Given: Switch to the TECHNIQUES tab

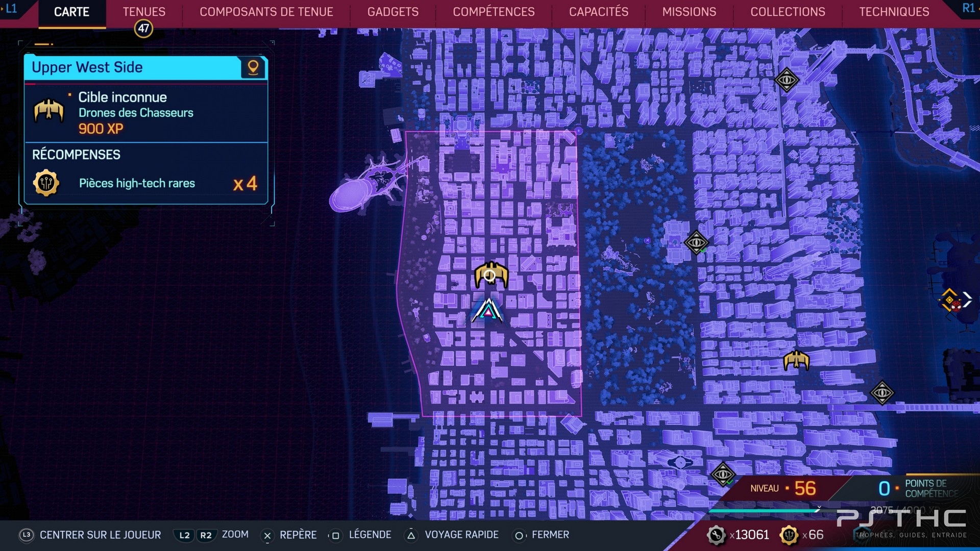Looking at the screenshot, I should coord(894,12).
